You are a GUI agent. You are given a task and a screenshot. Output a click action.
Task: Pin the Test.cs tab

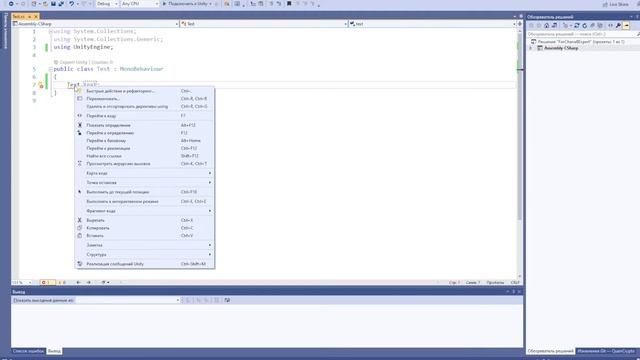[x=29, y=16]
